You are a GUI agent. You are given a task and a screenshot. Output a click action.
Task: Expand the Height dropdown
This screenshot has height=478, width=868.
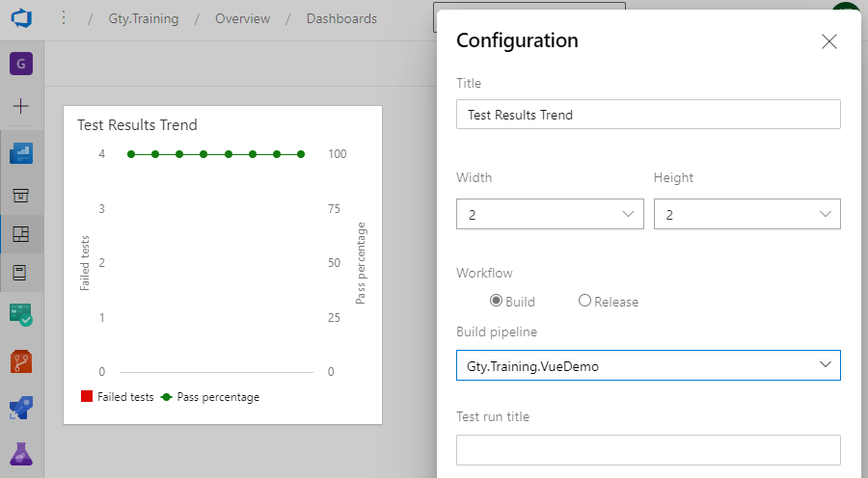[746, 214]
